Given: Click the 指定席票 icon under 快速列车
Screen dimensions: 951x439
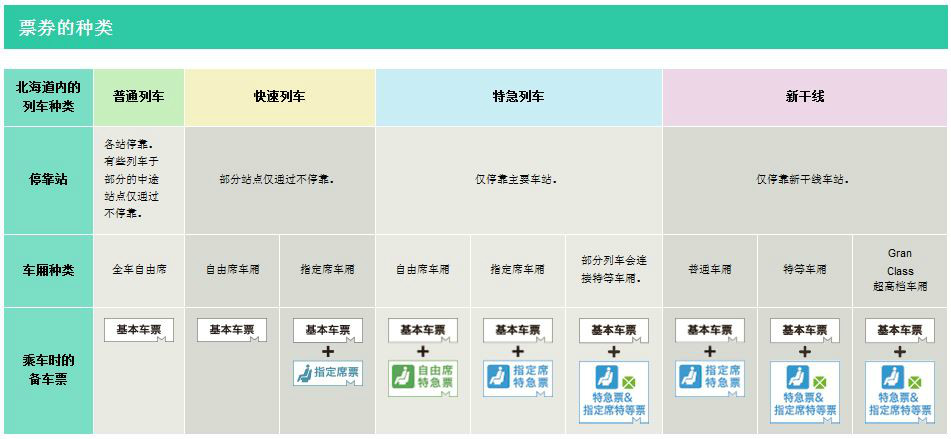Looking at the screenshot, I should (327, 373).
